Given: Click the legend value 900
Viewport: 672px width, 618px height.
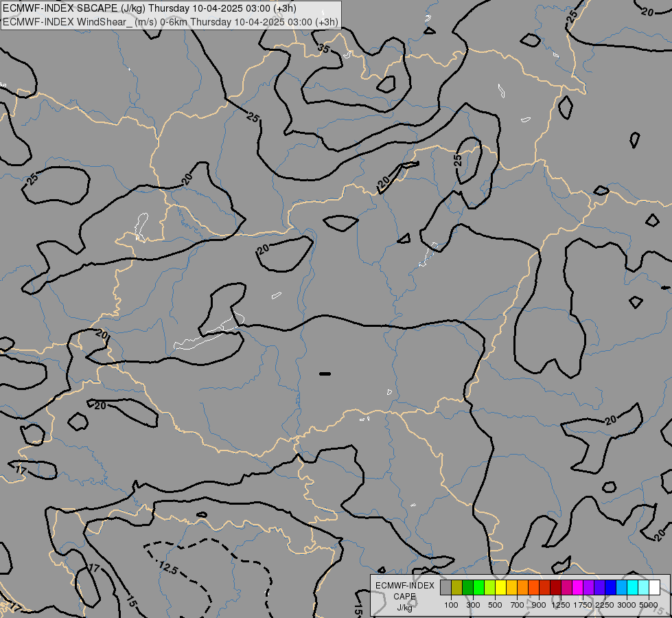Looking at the screenshot, I should [x=539, y=605].
